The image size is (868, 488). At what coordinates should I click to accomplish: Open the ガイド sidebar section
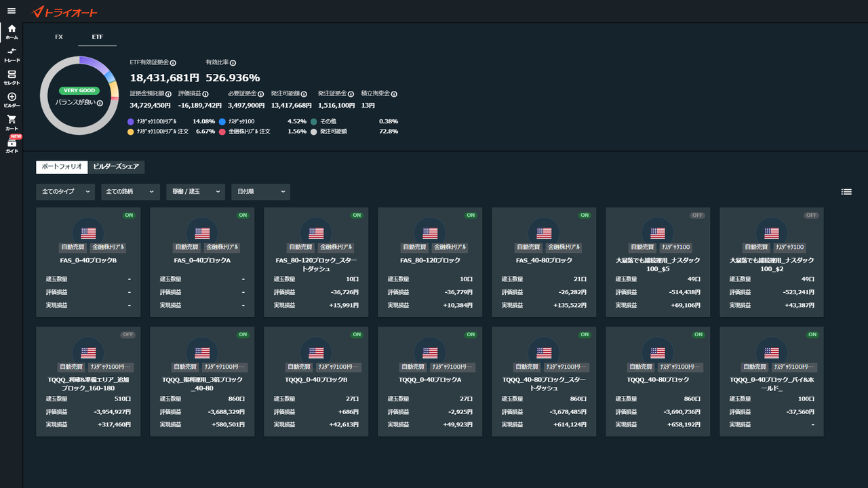12,146
